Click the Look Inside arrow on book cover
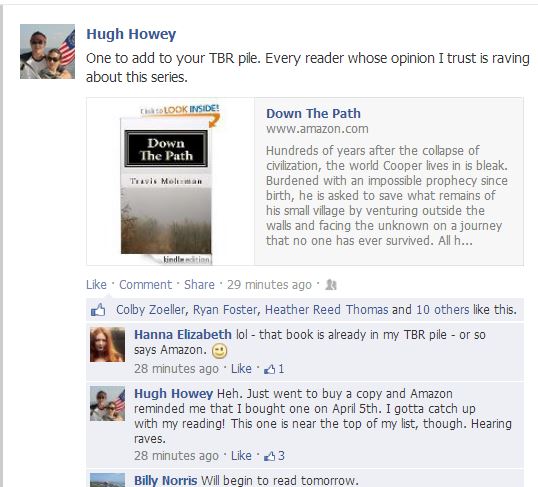The width and height of the screenshot is (538, 487). (214, 120)
